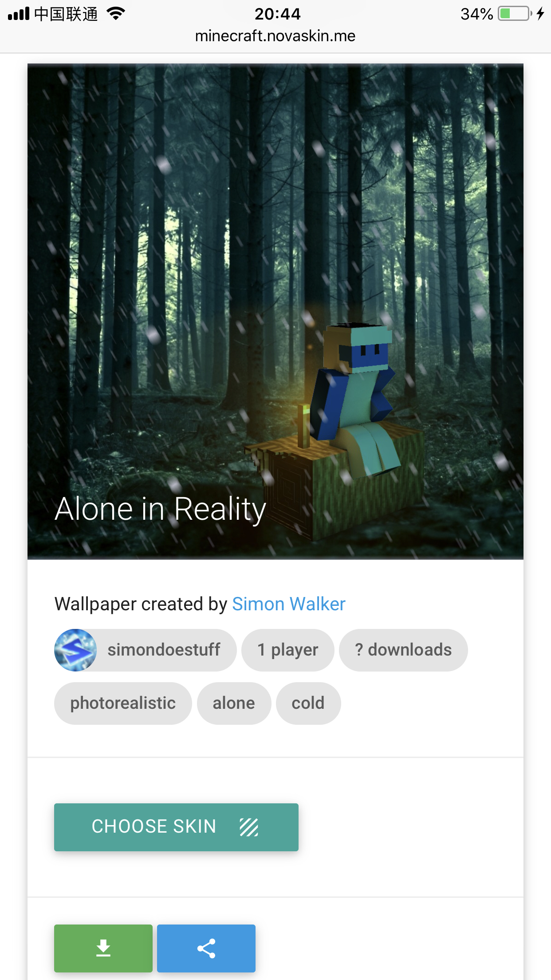Tap the Alone in Reality title text
The width and height of the screenshot is (551, 980).
pos(160,509)
